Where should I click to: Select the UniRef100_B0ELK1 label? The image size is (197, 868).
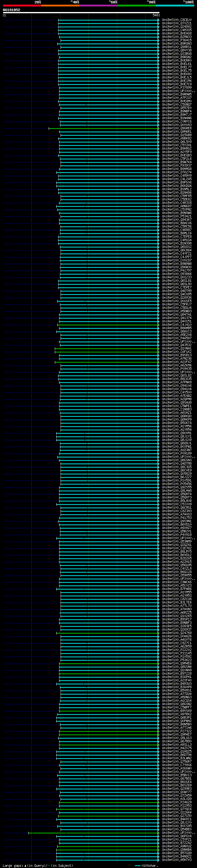tap(176, 64)
